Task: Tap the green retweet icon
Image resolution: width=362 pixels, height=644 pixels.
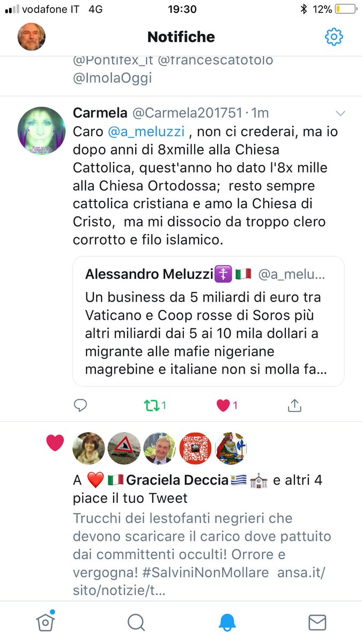Action: coord(152,406)
